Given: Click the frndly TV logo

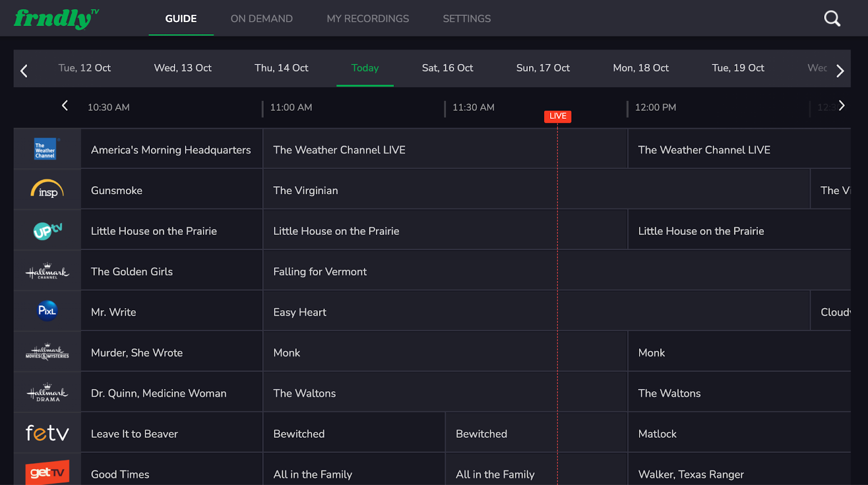Looking at the screenshot, I should pyautogui.click(x=56, y=18).
